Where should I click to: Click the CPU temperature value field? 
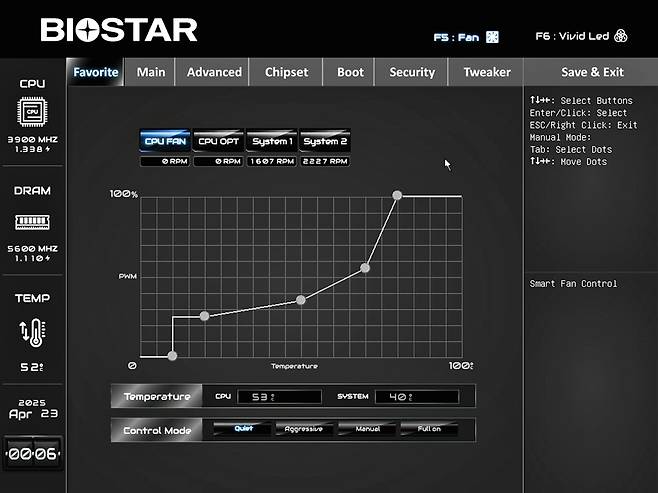tap(279, 397)
